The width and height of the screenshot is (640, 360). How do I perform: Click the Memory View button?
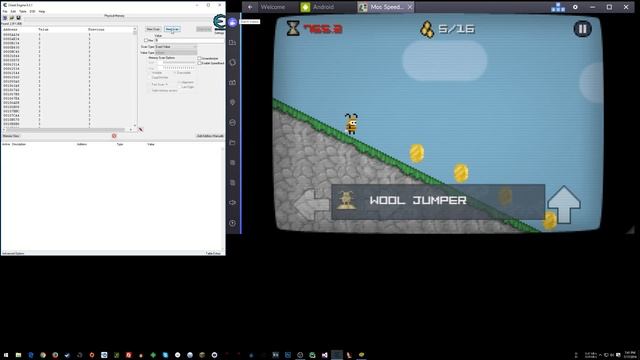click(11, 136)
